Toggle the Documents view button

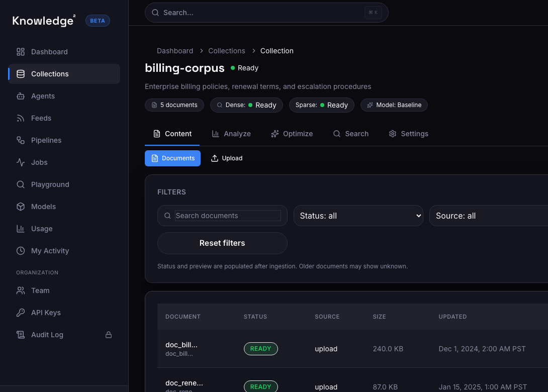[172, 158]
